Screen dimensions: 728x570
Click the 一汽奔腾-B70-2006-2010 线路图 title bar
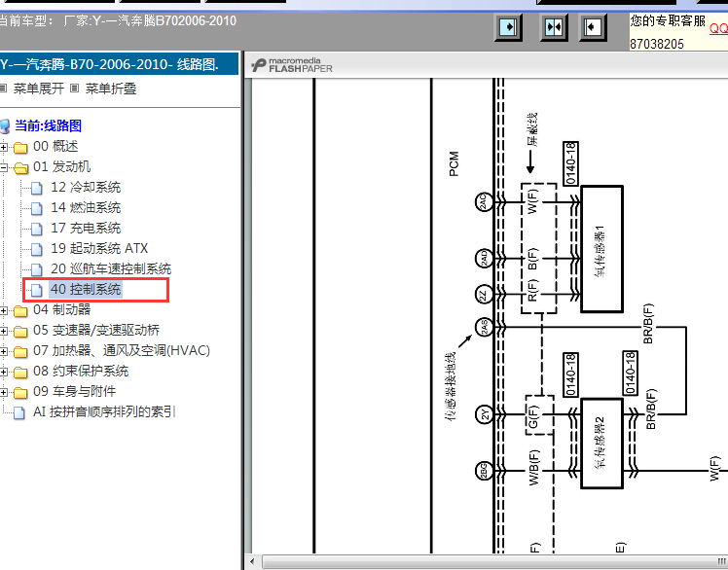tap(119, 64)
